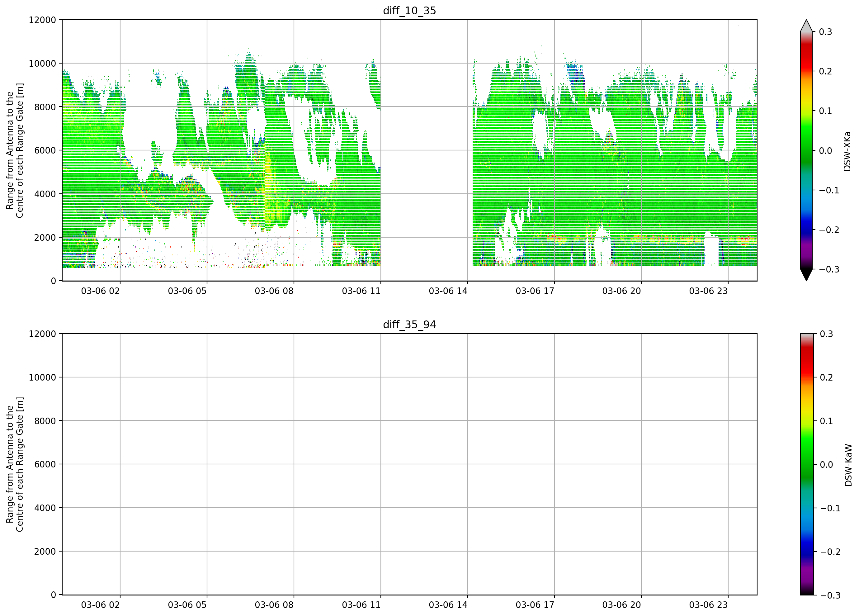
Task: Click the 03-06 23 tick on top plot
Action: (x=709, y=291)
